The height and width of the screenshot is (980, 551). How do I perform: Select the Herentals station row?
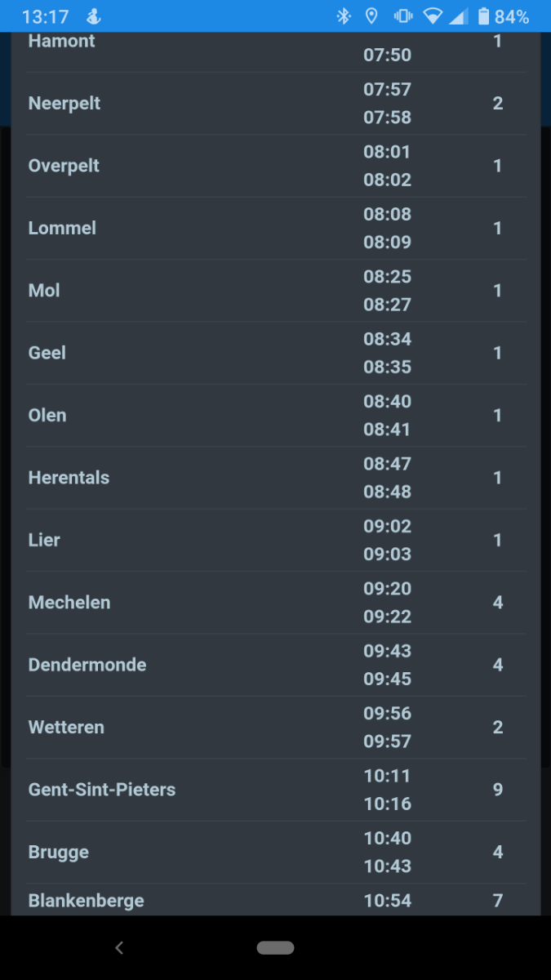pos(69,478)
